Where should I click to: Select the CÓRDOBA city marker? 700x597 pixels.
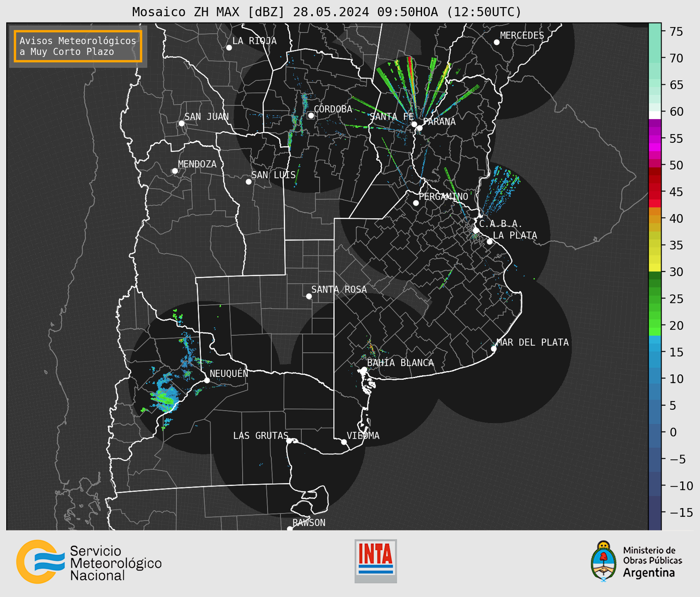311,115
